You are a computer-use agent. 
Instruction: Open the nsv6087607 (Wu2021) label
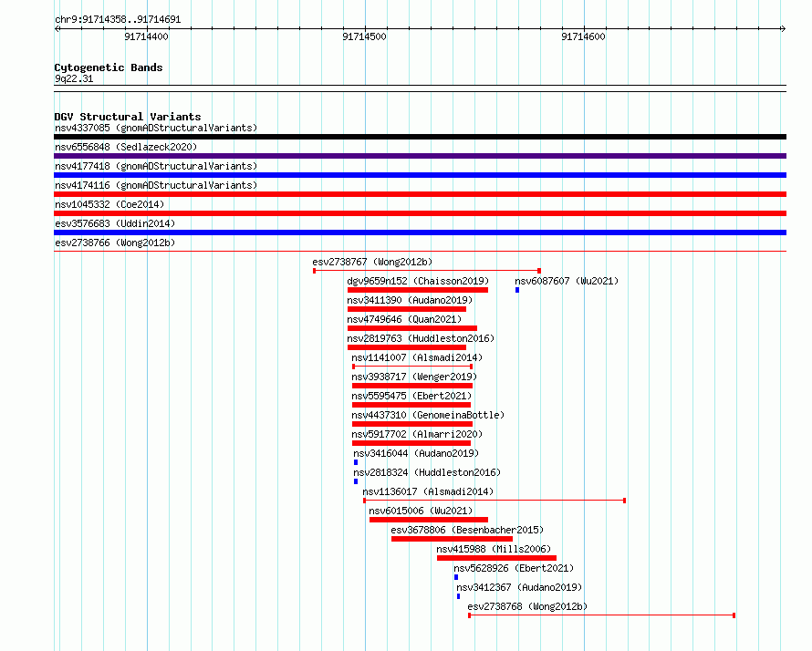pos(567,281)
